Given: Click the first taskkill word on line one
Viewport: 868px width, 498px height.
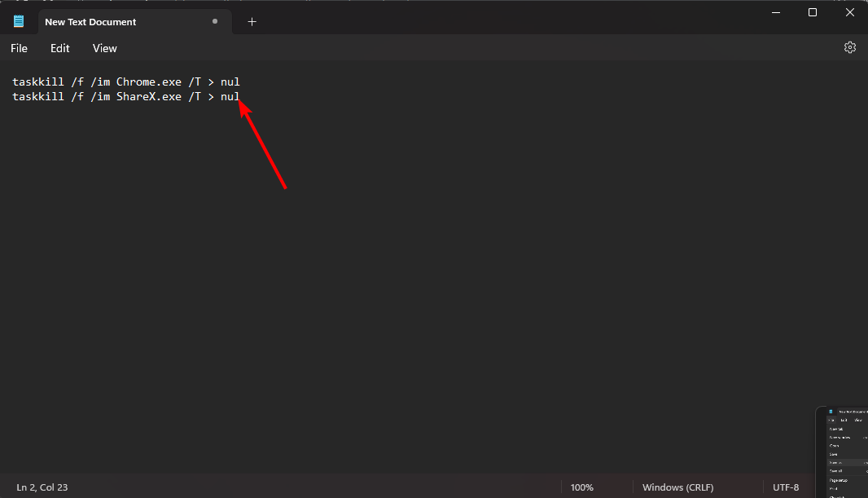Looking at the screenshot, I should [38, 82].
